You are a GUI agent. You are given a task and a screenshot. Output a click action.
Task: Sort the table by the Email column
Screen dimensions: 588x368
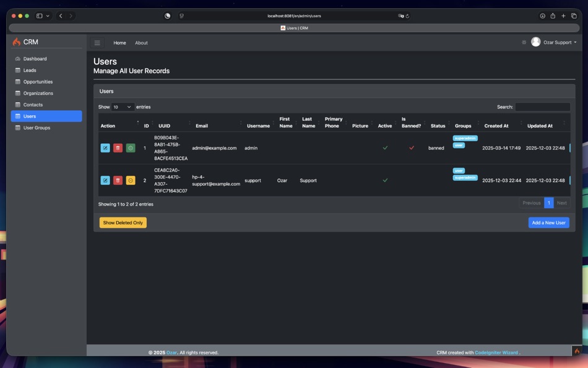[x=202, y=126]
